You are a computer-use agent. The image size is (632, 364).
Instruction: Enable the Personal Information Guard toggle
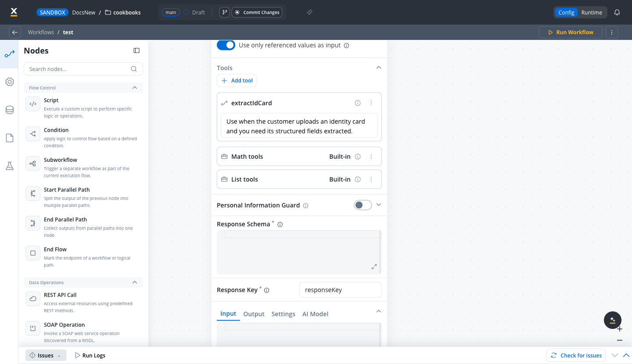point(363,205)
